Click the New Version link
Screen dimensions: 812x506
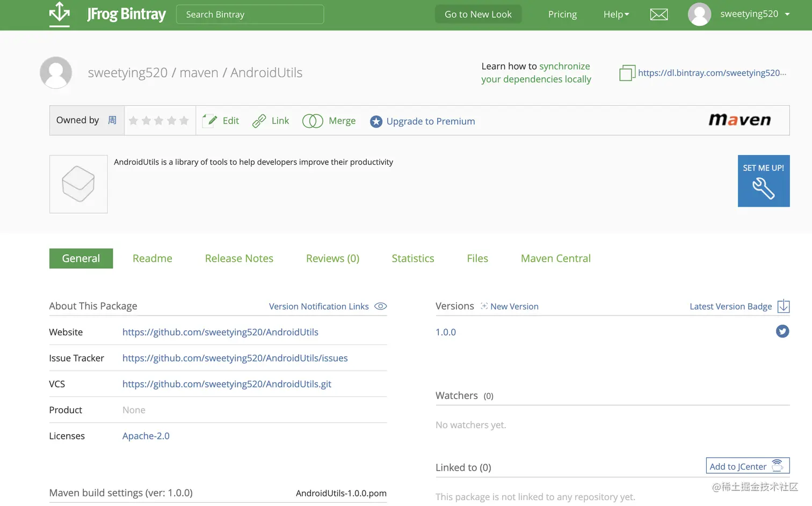coord(514,306)
